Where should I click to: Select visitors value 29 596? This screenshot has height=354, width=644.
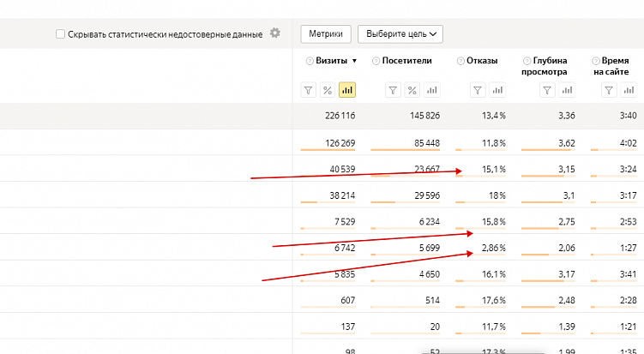point(427,195)
